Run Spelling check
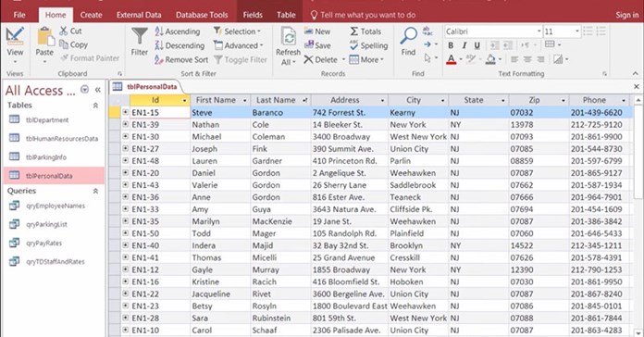 368,45
